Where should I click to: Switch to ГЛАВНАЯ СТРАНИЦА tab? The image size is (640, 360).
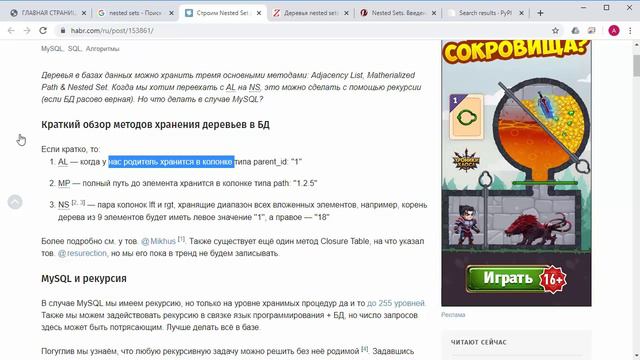point(48,13)
